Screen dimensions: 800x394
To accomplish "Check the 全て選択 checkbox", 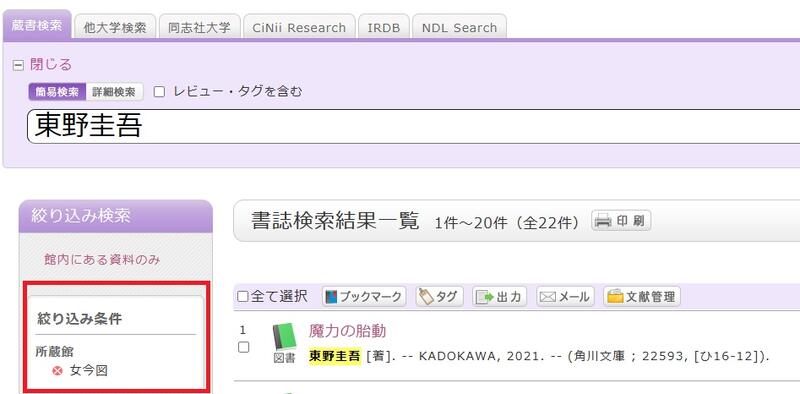I will click(x=243, y=297).
